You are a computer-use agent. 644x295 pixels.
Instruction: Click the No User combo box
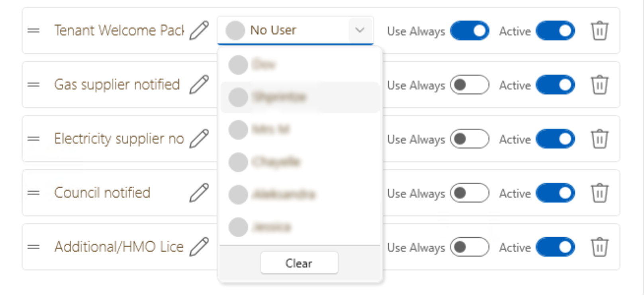pyautogui.click(x=287, y=30)
